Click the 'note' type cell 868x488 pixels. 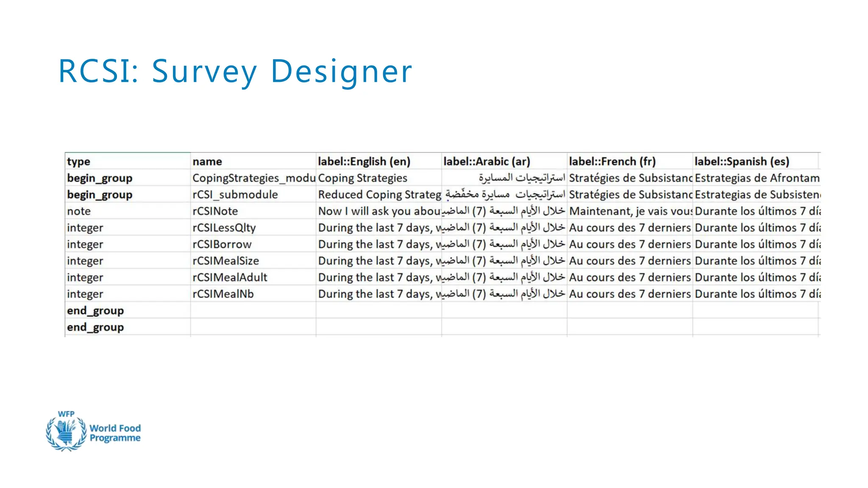point(127,211)
